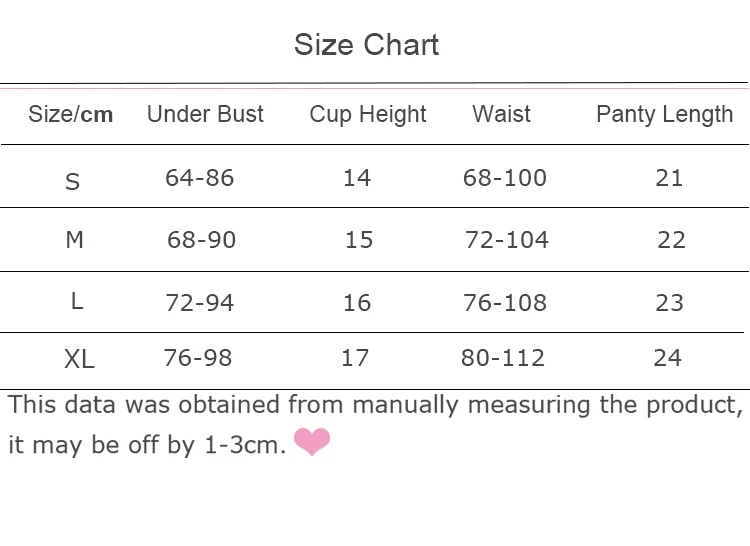Click the Cup Height column header
This screenshot has height=546, width=750.
368,115
